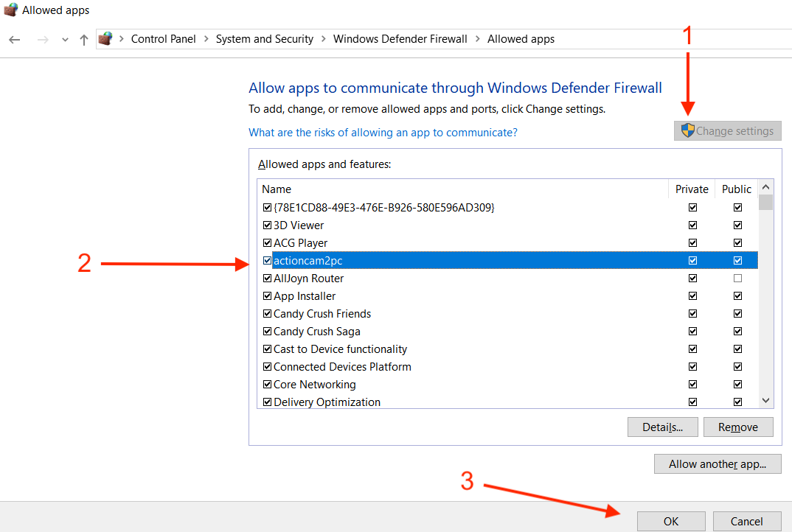
Task: Select the actioncam2pc row text
Action: pos(308,260)
